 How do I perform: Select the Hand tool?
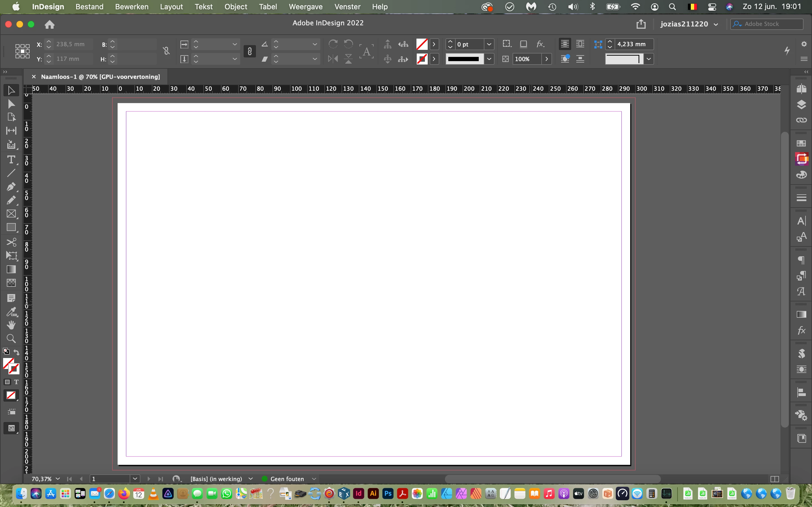(11, 324)
